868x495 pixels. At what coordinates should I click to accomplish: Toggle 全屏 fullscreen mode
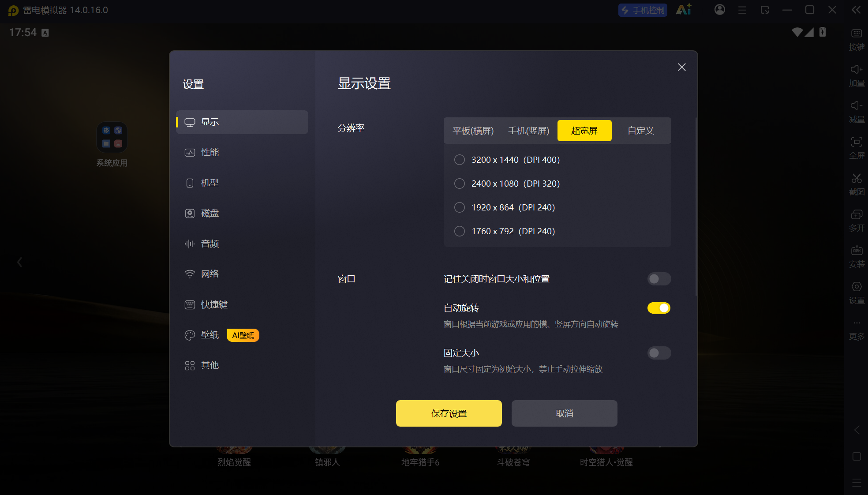(857, 148)
